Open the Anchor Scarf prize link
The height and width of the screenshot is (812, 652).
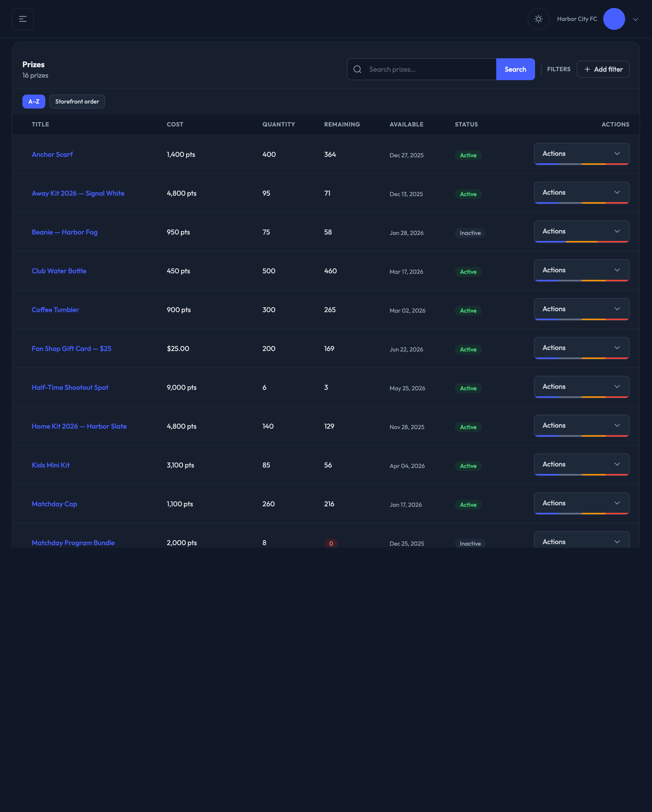(x=52, y=154)
